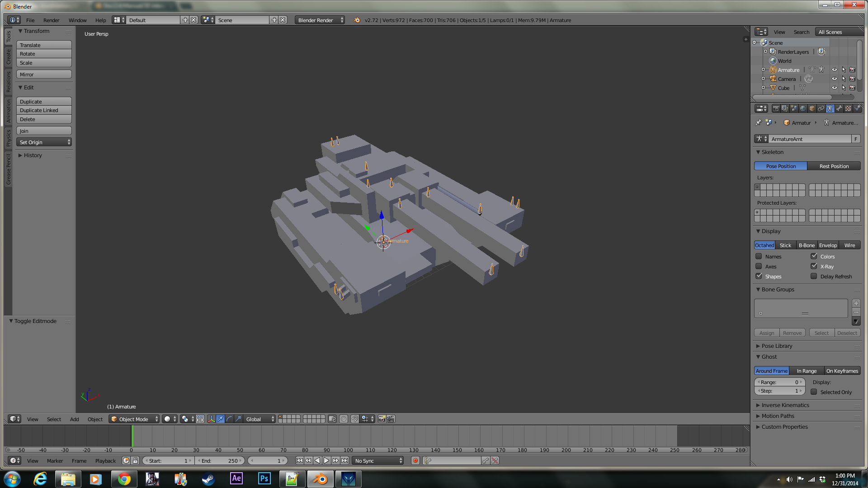Switch to the Create tab in tool shelf
868x488 pixels.
pyautogui.click(x=8, y=56)
